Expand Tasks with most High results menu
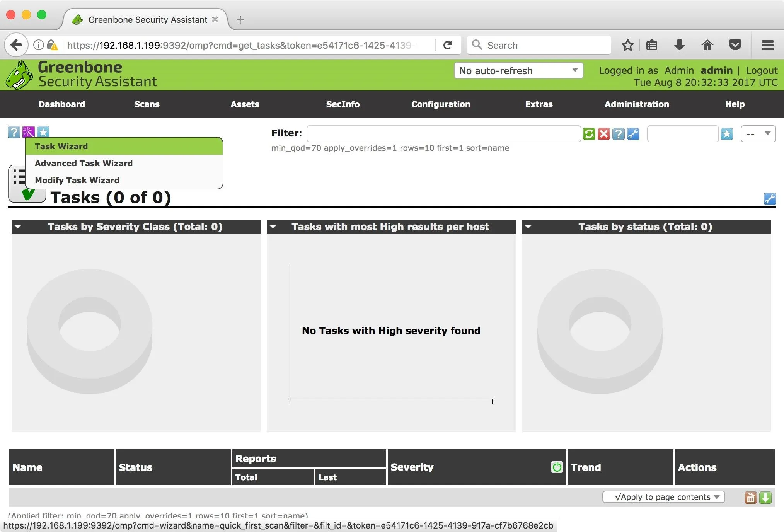The width and height of the screenshot is (784, 532). [273, 227]
